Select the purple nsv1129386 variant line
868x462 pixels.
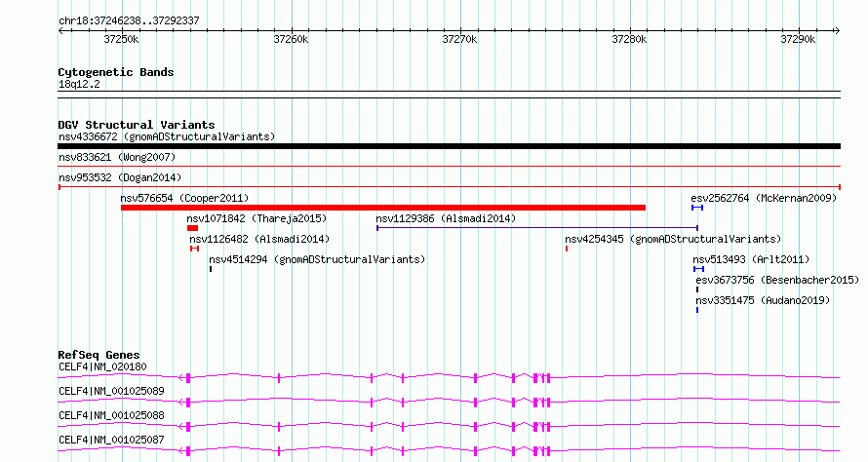[x=537, y=228]
